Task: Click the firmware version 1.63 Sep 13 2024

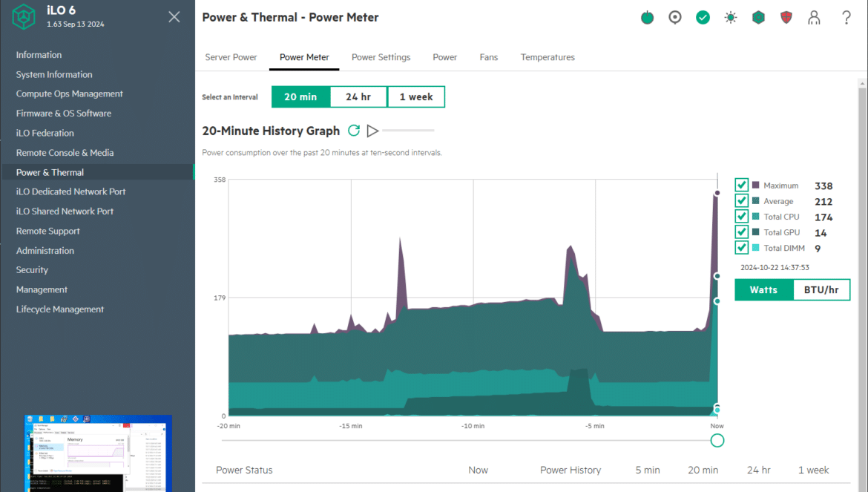Action: click(x=75, y=24)
